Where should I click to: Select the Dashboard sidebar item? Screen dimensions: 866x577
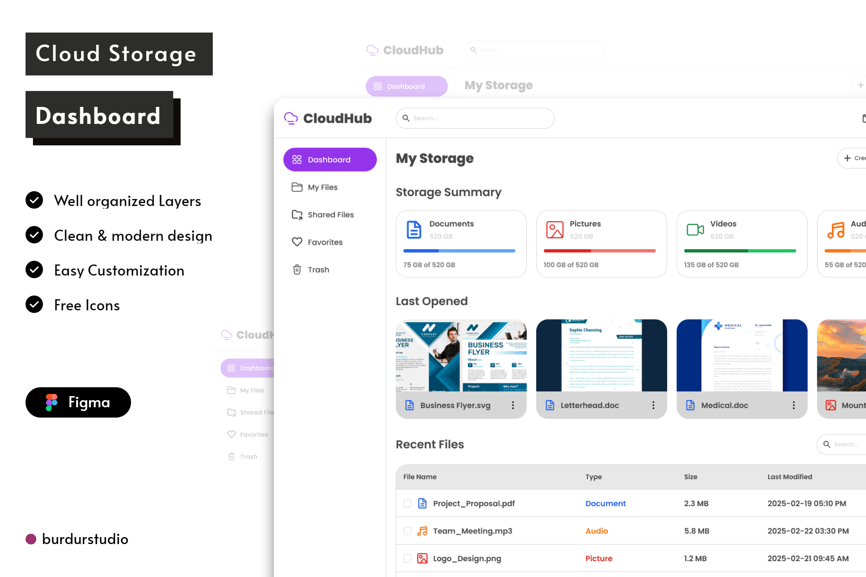(330, 160)
